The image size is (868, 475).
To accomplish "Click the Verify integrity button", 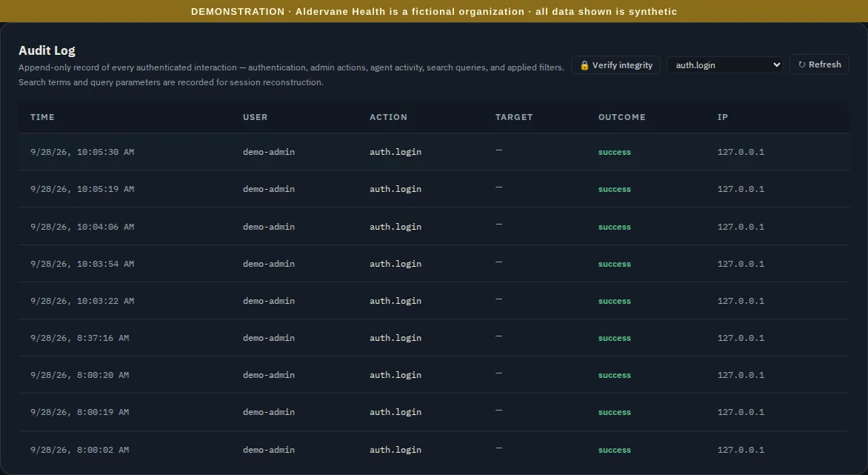I will point(615,65).
